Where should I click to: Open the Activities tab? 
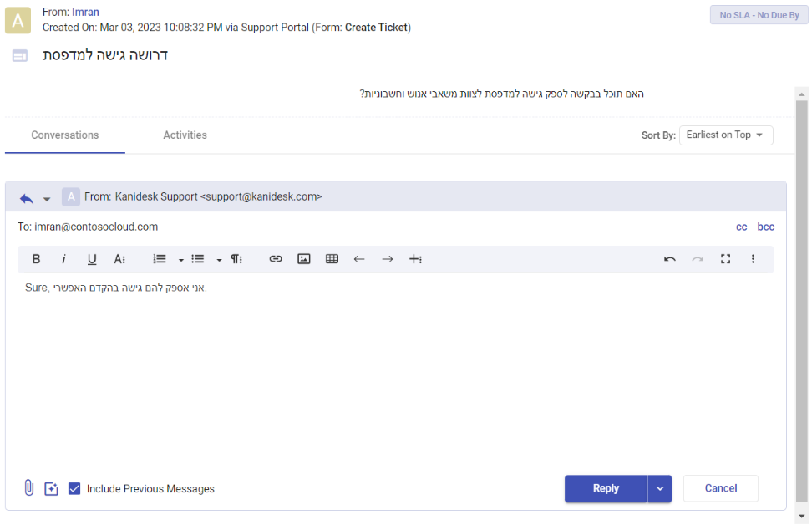click(185, 135)
